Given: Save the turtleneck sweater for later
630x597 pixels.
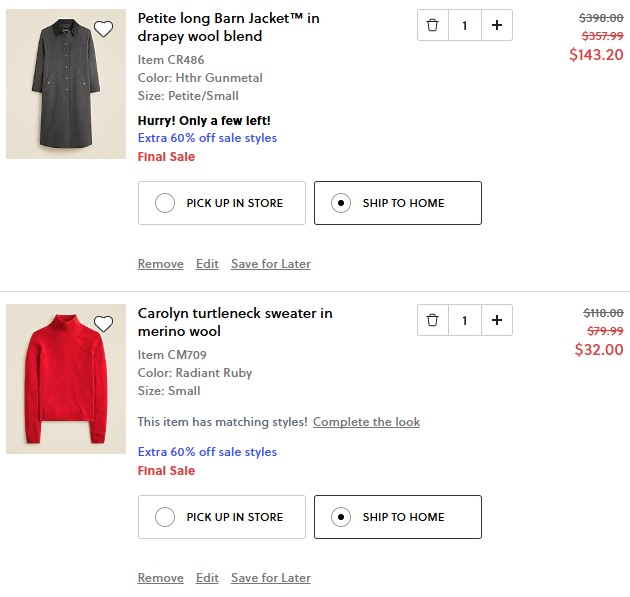Looking at the screenshot, I should (x=270, y=578).
